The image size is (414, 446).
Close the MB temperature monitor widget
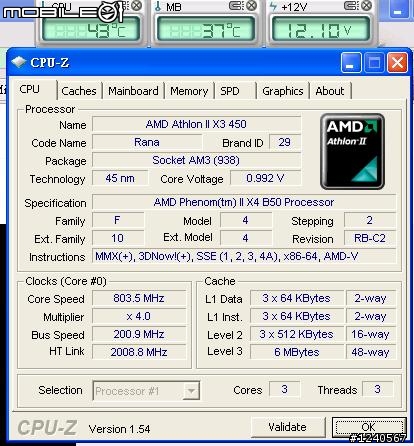coord(252,6)
